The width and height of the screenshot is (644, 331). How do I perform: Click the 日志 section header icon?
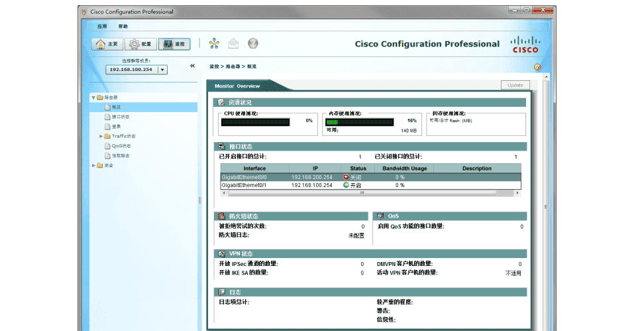pyautogui.click(x=222, y=292)
